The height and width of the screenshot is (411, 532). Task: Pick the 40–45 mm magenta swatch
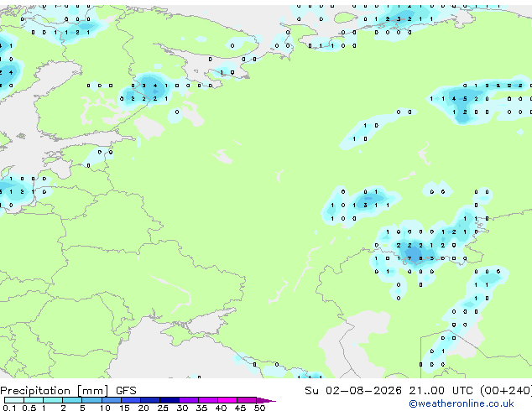click(x=227, y=400)
